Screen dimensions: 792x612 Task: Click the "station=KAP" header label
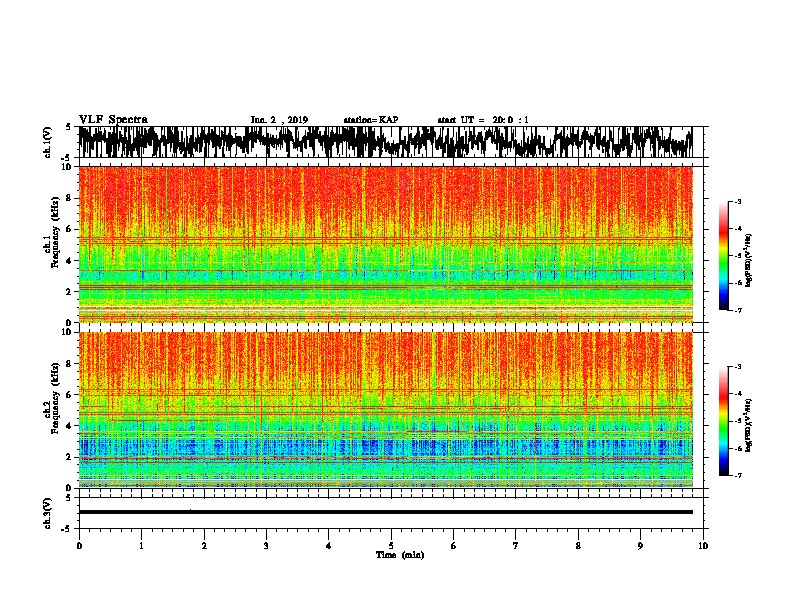pyautogui.click(x=371, y=120)
